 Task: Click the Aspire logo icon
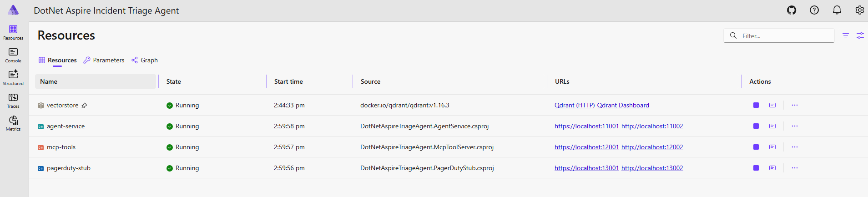(x=14, y=10)
